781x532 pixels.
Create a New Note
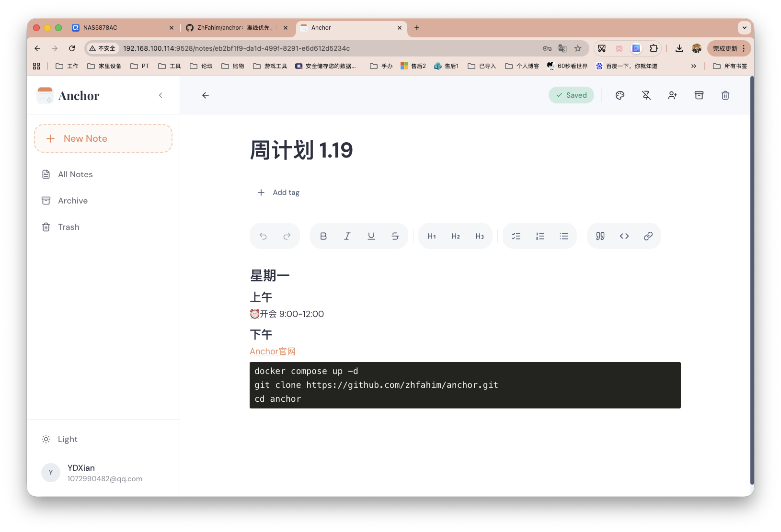(x=103, y=138)
